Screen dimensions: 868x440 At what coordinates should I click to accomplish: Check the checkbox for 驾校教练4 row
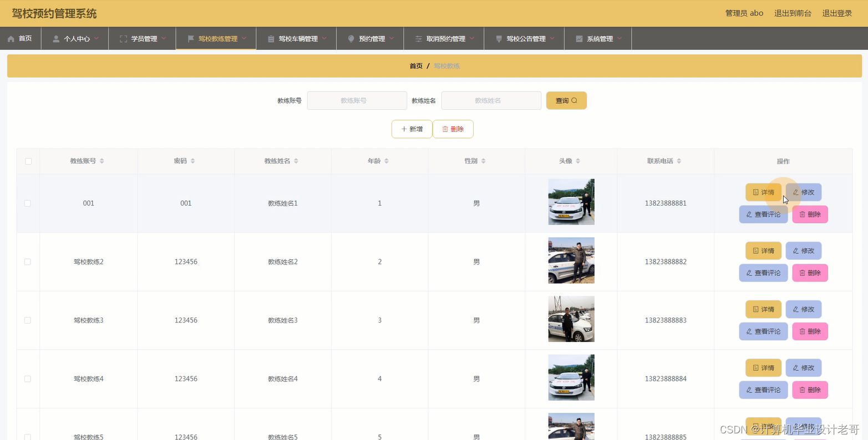tap(28, 379)
